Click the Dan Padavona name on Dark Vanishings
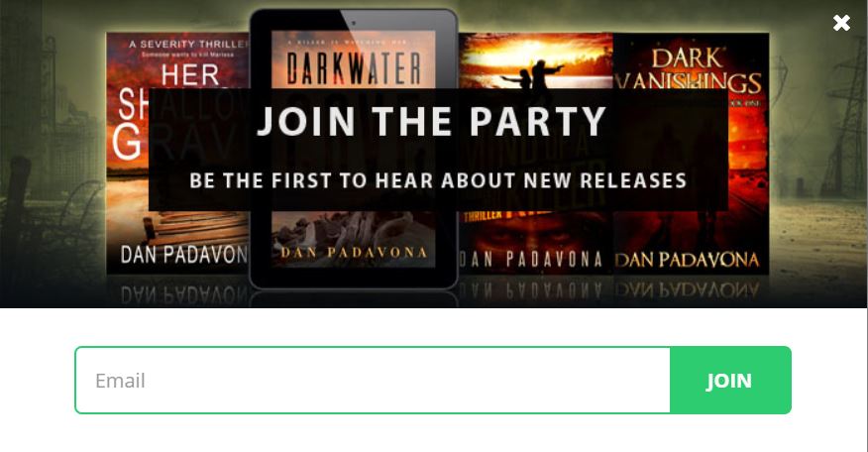This screenshot has height=452, width=868. 687,260
